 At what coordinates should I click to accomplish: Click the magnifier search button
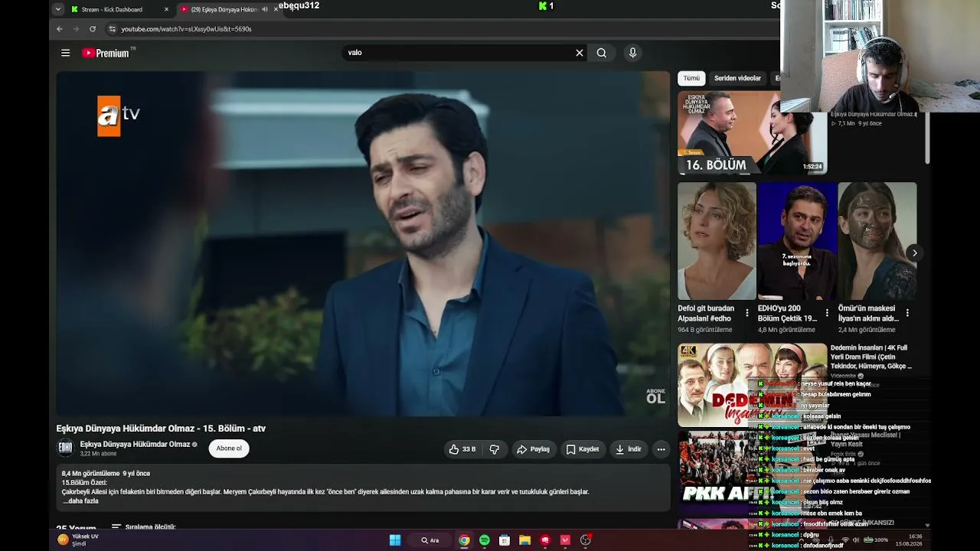point(602,53)
